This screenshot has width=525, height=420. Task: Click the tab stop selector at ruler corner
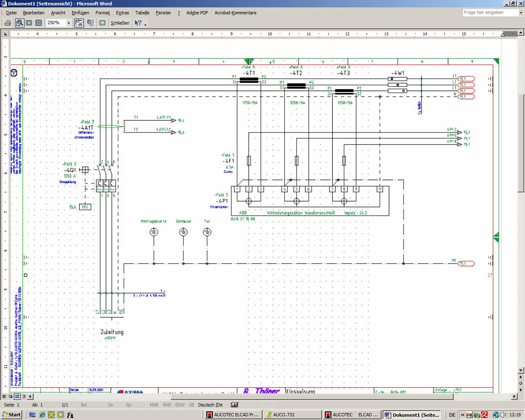coord(6,34)
